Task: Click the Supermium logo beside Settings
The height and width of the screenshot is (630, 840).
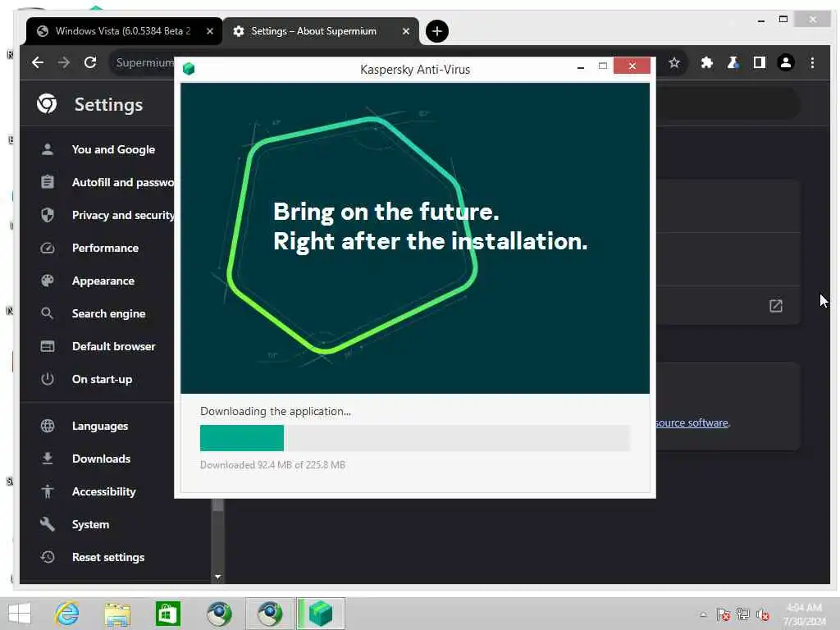Action: 47,104
